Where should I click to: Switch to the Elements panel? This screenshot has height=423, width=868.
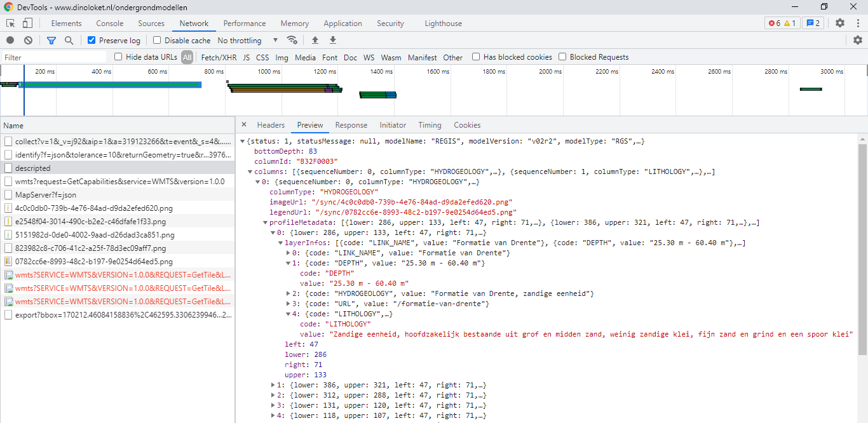click(x=66, y=23)
